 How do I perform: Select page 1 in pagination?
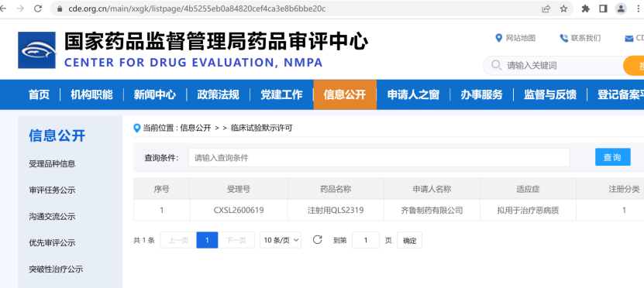(x=208, y=240)
